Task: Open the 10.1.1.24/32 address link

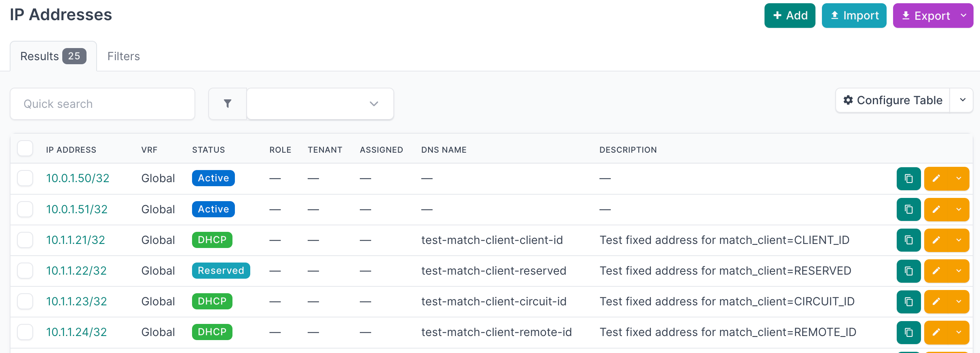Action: (76, 332)
